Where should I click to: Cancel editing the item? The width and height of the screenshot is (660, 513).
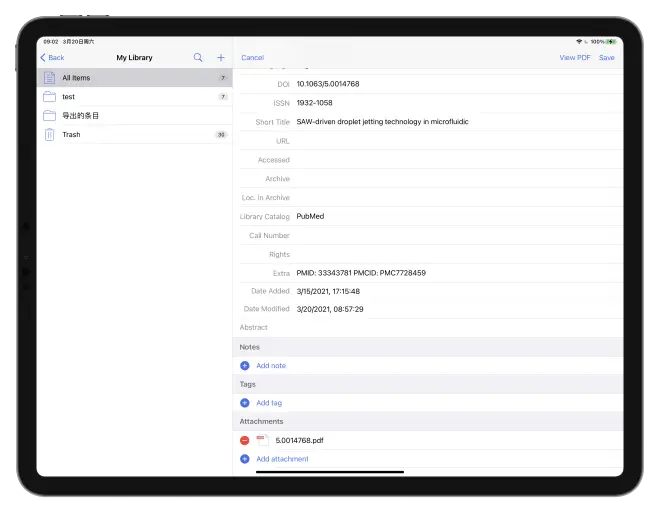point(253,58)
